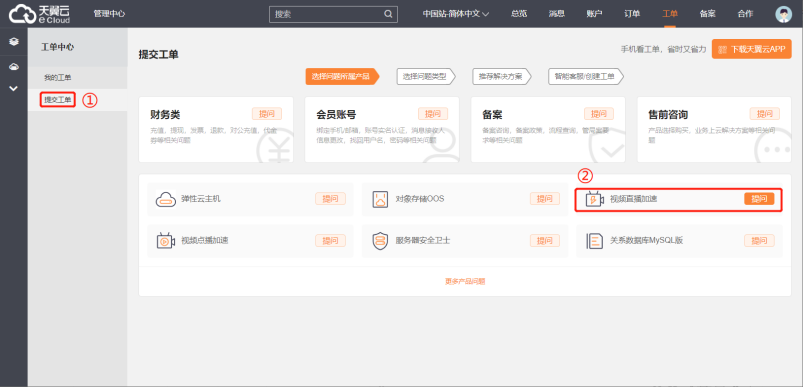Click 提问 for 弹性云主机

pos(330,199)
